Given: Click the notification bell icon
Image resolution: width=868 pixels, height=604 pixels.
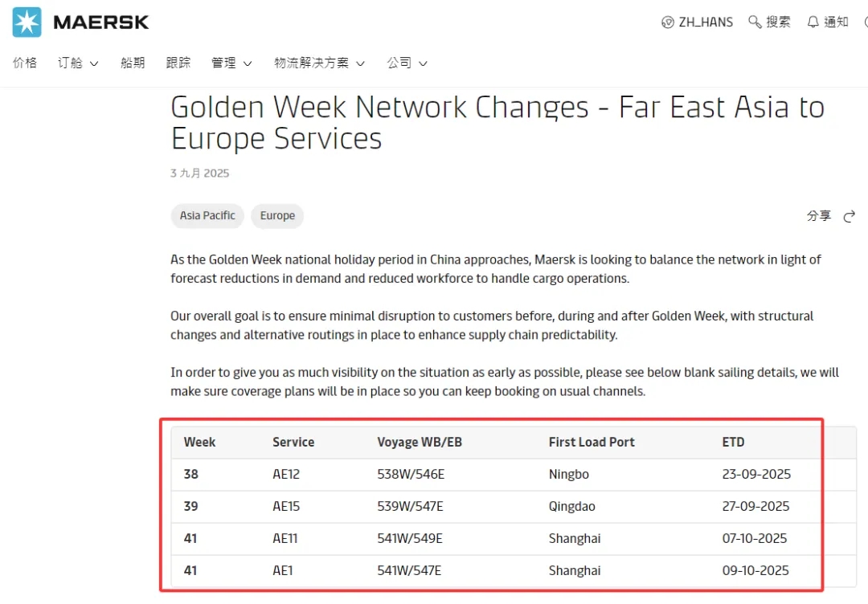Looking at the screenshot, I should [x=813, y=22].
